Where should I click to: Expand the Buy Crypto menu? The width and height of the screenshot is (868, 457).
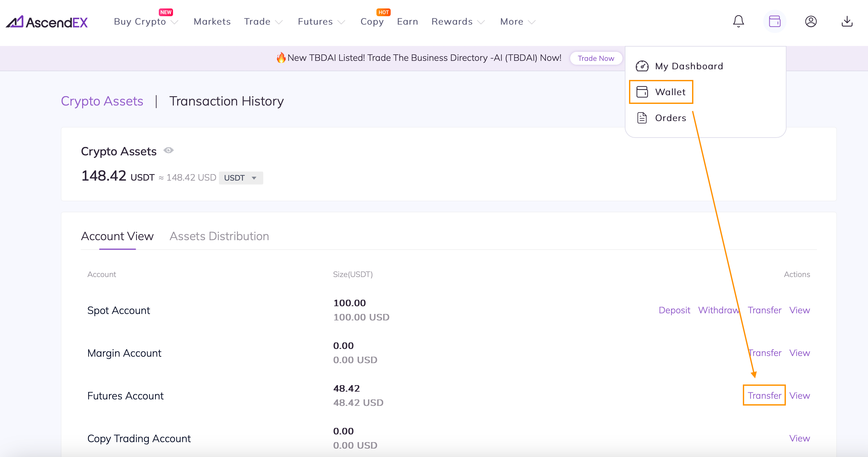click(146, 22)
